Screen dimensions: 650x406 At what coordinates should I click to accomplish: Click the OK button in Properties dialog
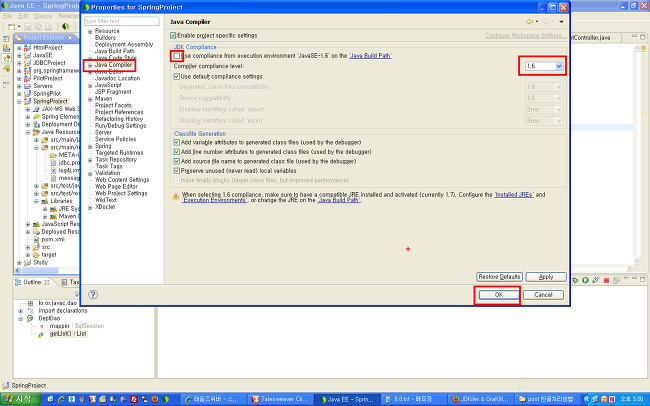tap(499, 294)
